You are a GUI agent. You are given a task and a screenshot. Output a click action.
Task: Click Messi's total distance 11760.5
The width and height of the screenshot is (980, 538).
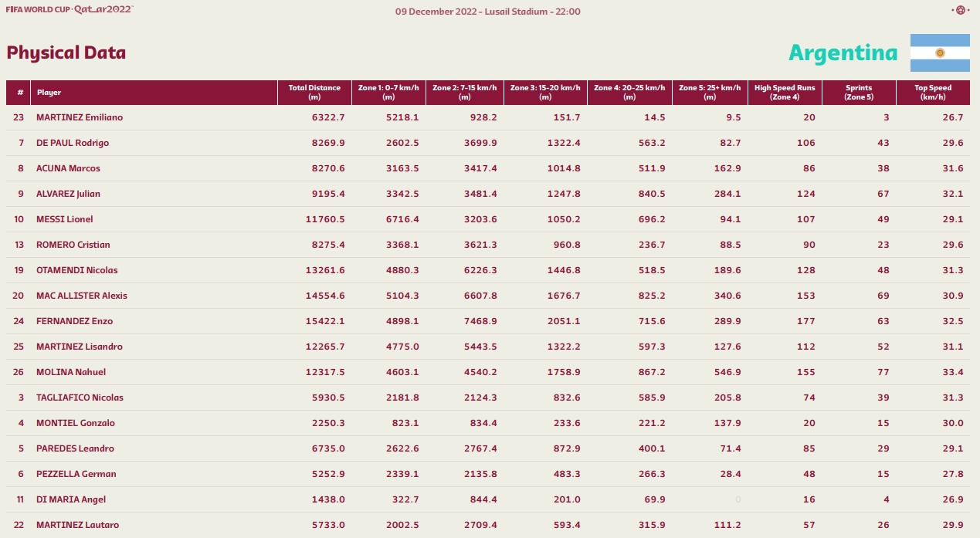click(325, 219)
